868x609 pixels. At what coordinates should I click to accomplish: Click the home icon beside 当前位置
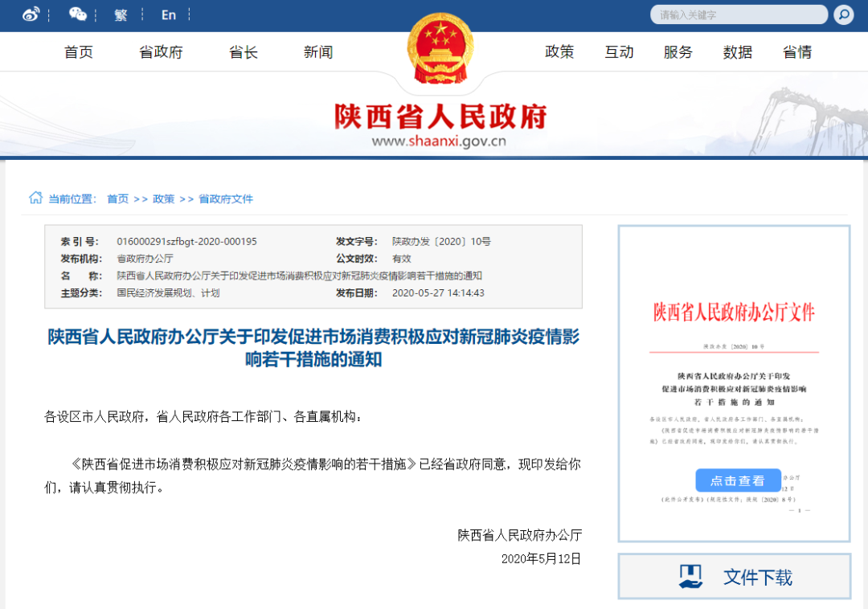(36, 198)
